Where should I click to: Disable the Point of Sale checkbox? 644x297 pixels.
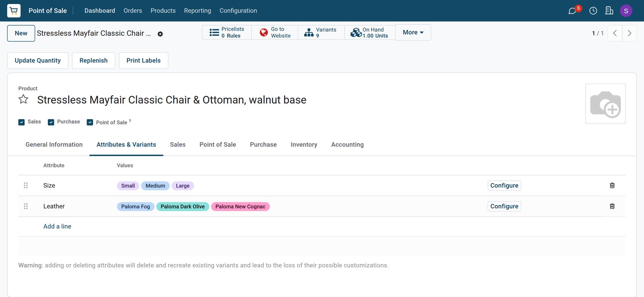point(90,122)
